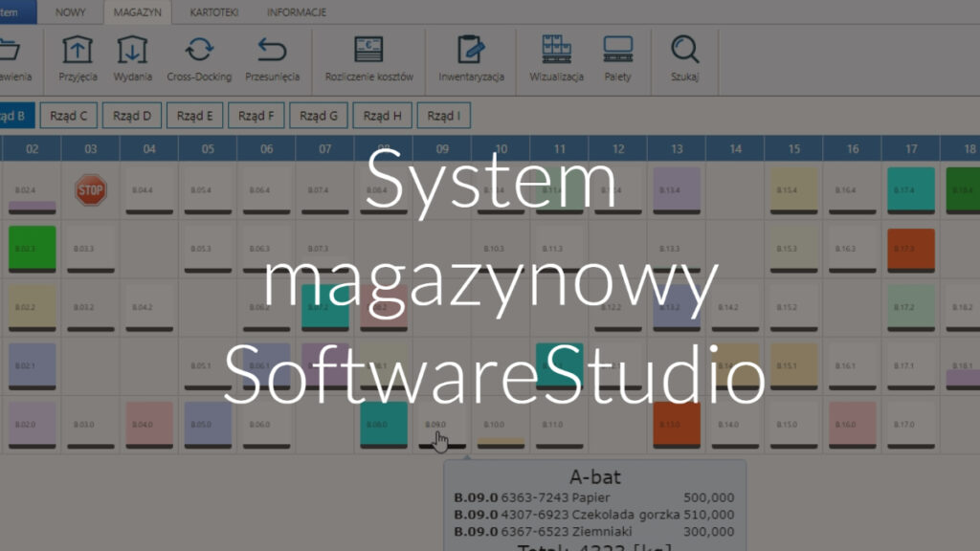Image resolution: width=980 pixels, height=551 pixels.
Task: Select purple slot B.02.0
Action: point(32,424)
